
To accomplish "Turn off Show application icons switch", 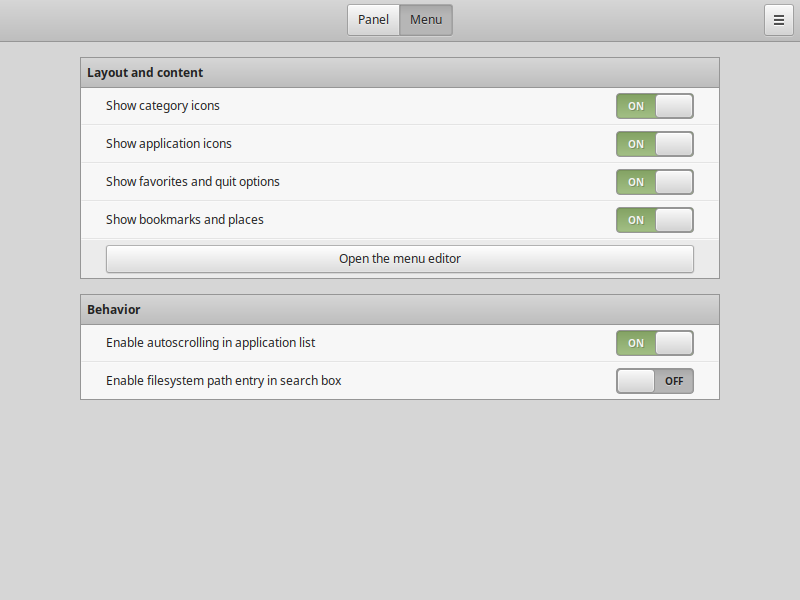I will click(x=655, y=144).
